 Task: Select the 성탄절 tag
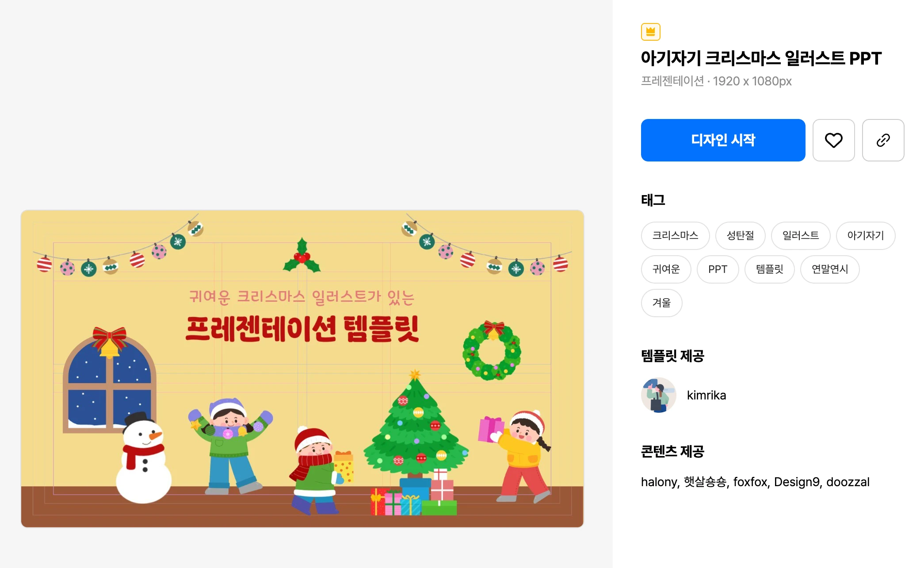(740, 236)
